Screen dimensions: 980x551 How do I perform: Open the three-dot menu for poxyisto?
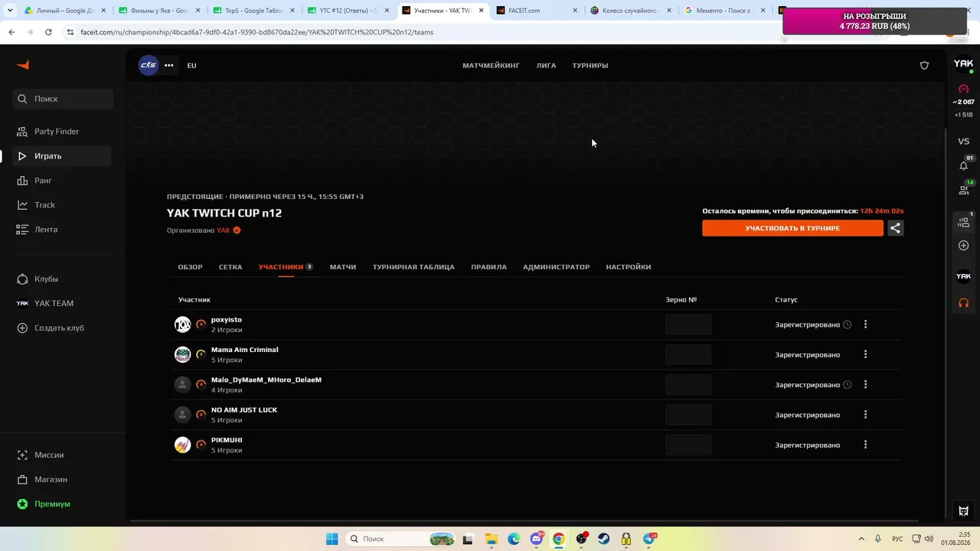pyautogui.click(x=866, y=324)
